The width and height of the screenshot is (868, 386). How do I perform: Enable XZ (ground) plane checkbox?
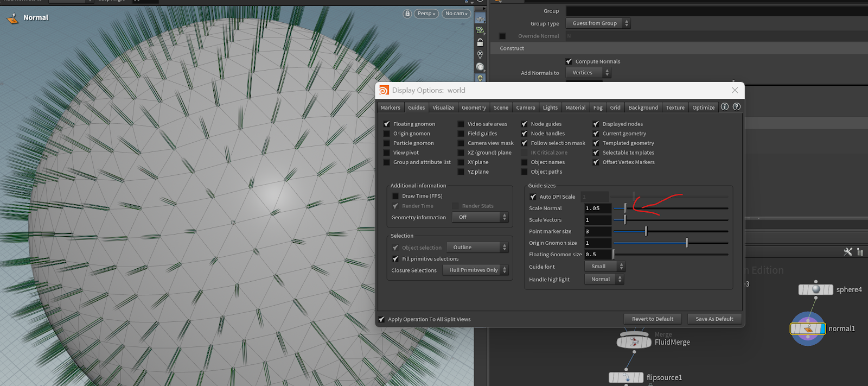click(461, 153)
